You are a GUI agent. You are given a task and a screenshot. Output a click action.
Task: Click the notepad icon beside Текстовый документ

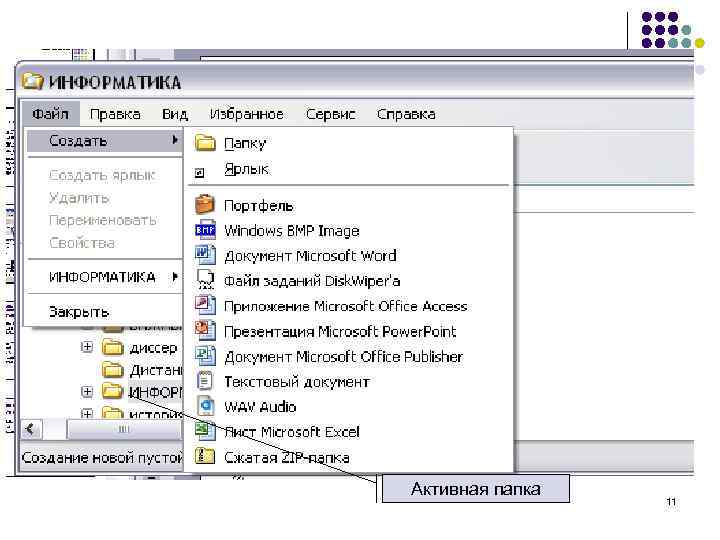[x=205, y=380]
